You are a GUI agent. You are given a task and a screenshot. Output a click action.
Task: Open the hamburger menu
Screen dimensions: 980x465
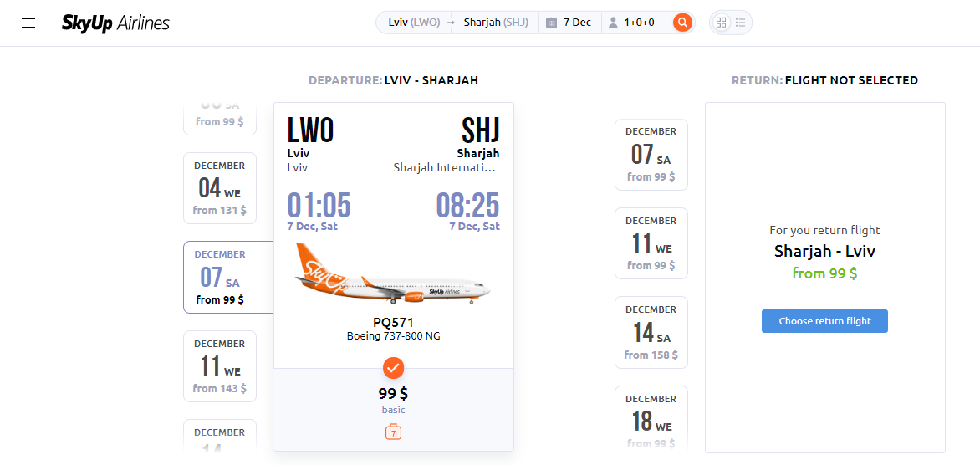[28, 23]
